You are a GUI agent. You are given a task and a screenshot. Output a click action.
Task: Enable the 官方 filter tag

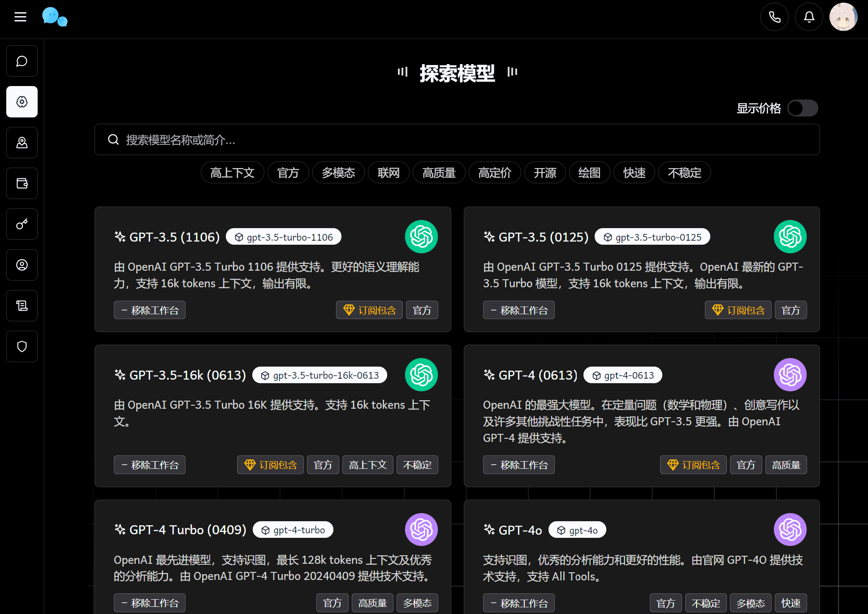288,173
